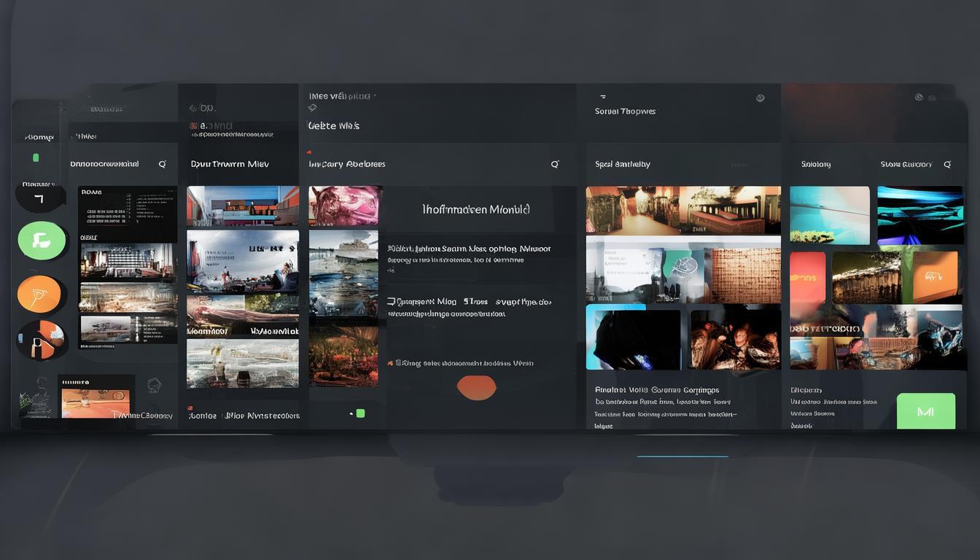Toggle the small green indicator in left sidebar
Image resolution: width=980 pixels, height=560 pixels.
pos(36,157)
